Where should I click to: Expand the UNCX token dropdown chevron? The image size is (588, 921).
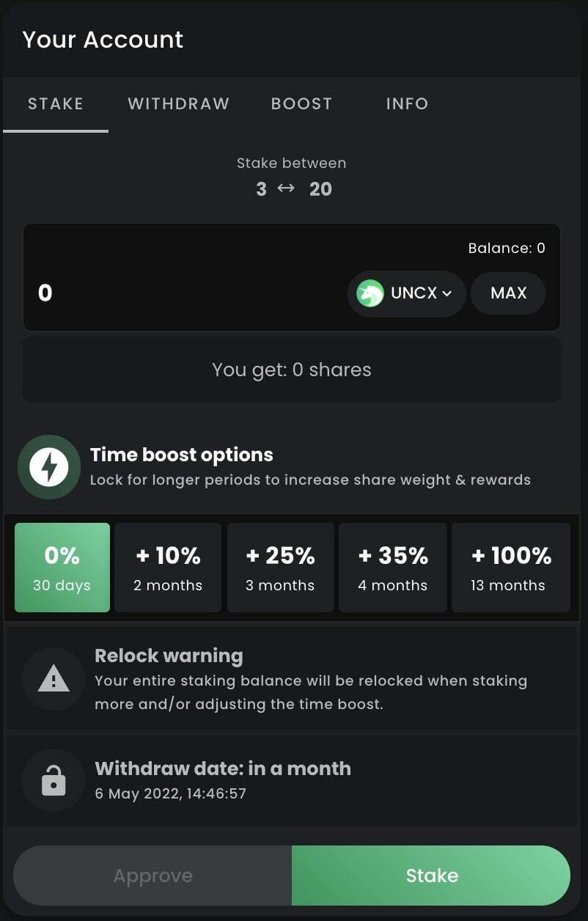[x=447, y=293]
